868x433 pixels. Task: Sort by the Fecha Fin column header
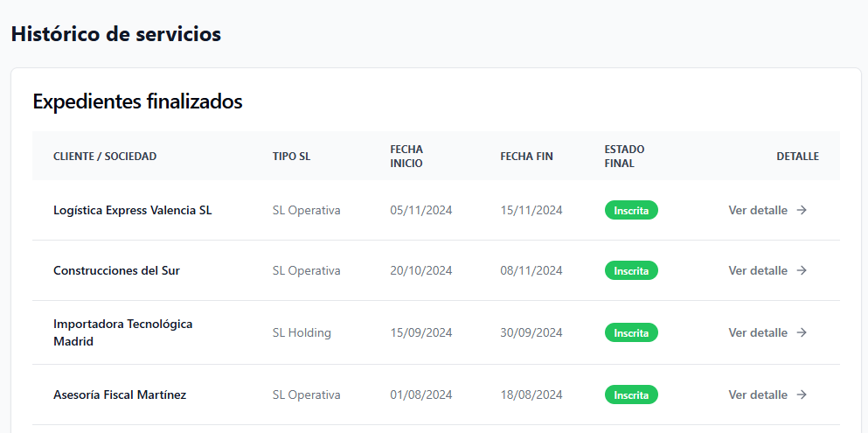[526, 157]
